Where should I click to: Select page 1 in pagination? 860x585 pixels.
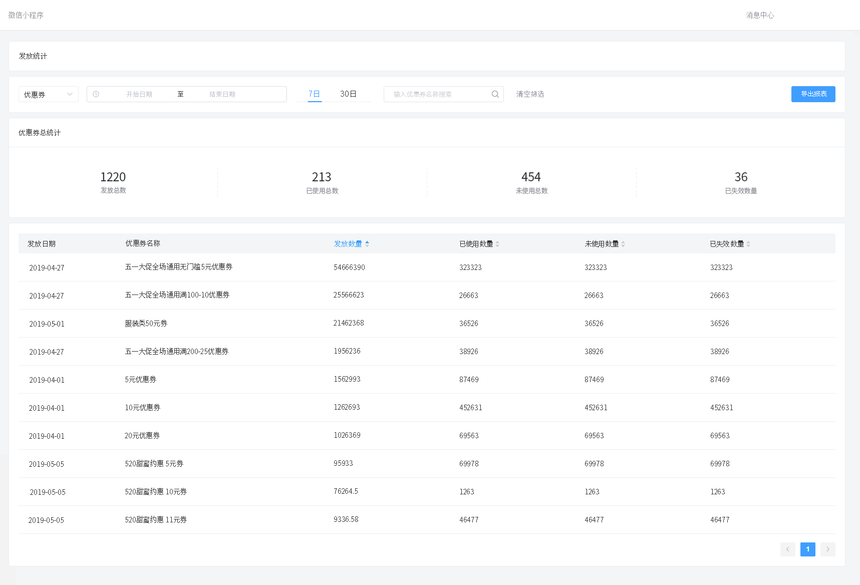(808, 549)
